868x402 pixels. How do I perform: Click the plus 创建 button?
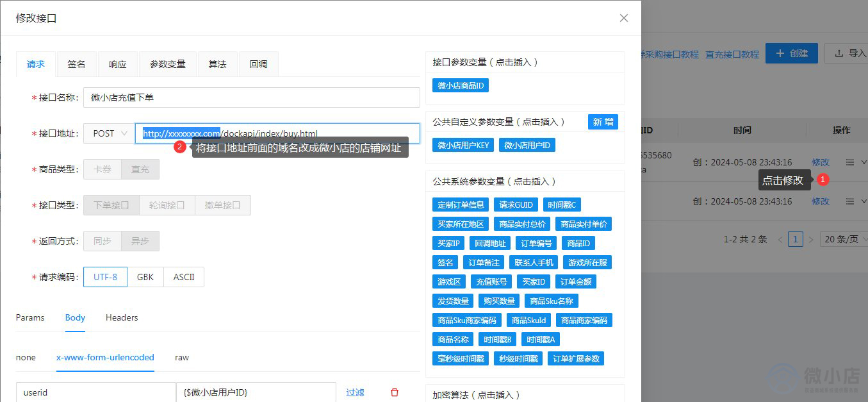pos(792,53)
